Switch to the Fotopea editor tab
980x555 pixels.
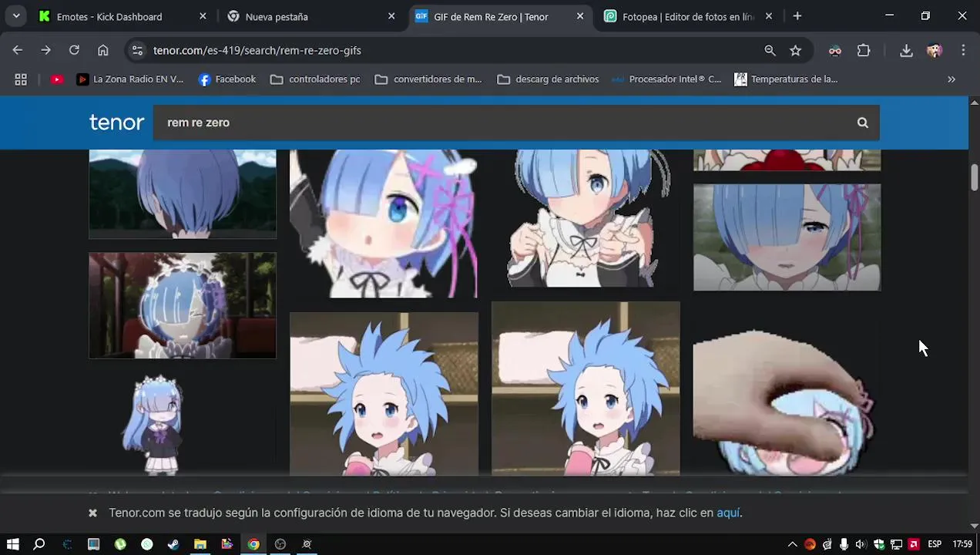(688, 16)
